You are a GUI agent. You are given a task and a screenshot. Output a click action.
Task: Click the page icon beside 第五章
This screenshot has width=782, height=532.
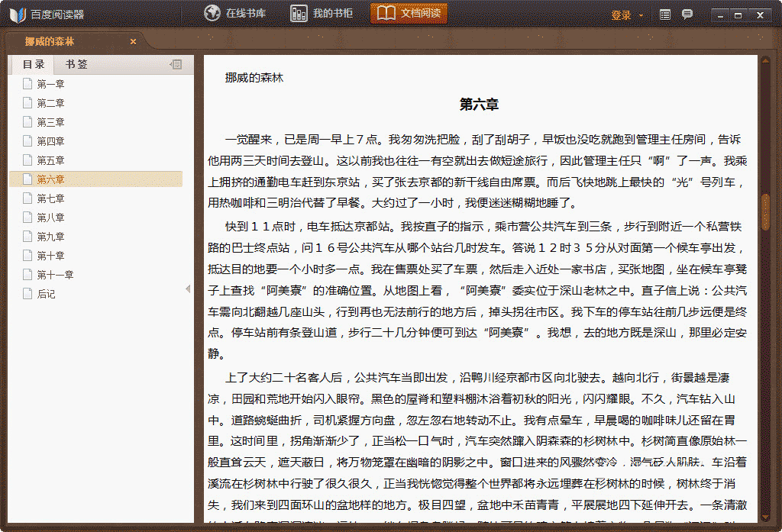[x=27, y=160]
